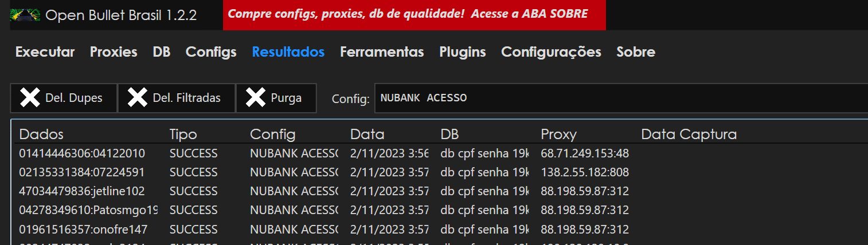
Task: Switch to the Executar tab
Action: (45, 52)
